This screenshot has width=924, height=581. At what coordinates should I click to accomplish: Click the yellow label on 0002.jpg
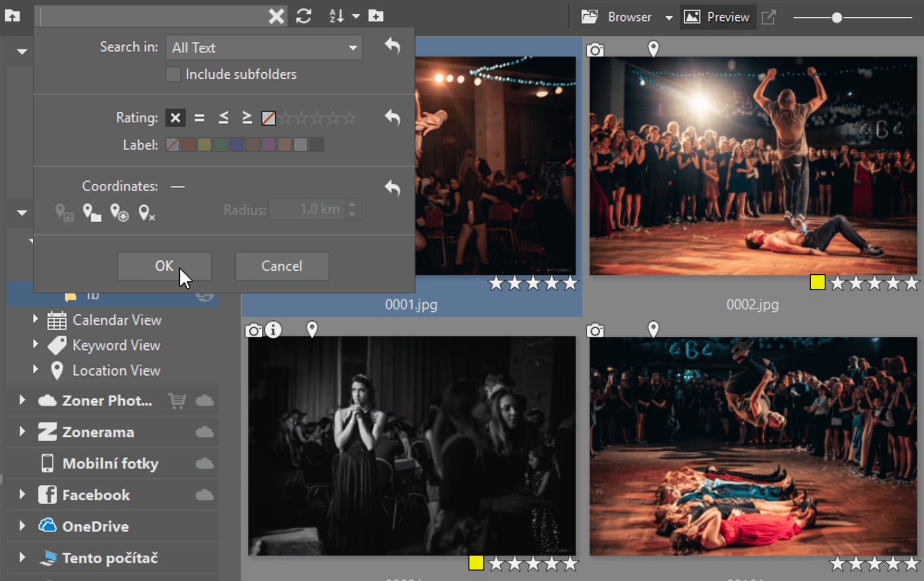(817, 282)
